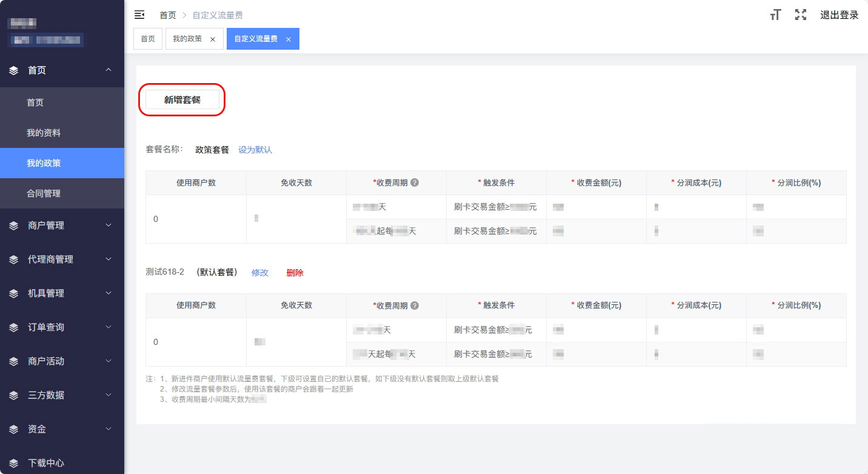Select 合同管理 from the sidebar

44,193
